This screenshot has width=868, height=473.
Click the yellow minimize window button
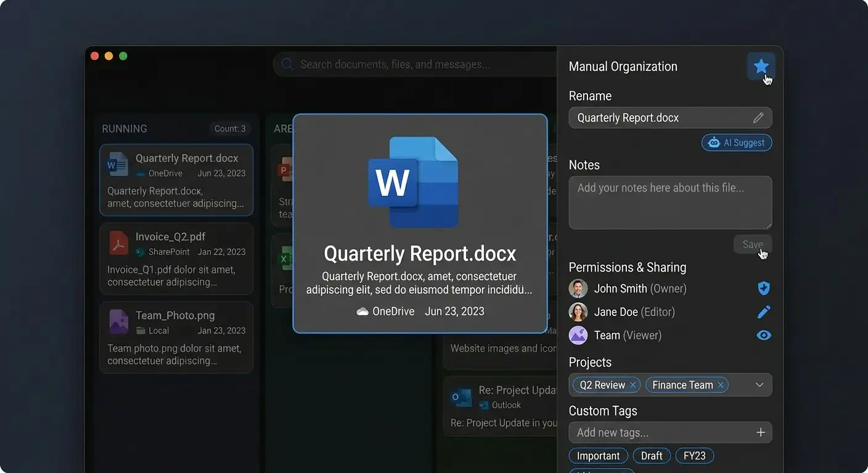[109, 56]
